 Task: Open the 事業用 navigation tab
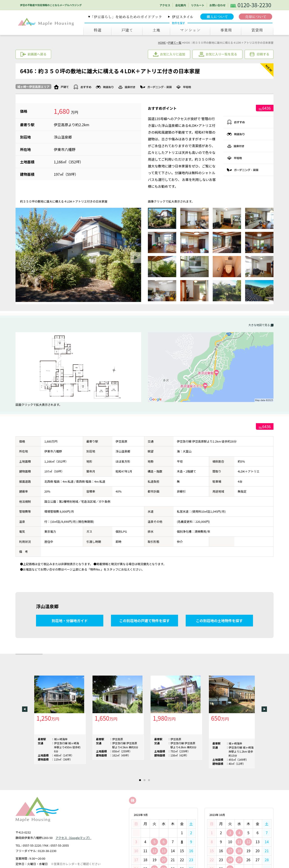click(x=226, y=30)
